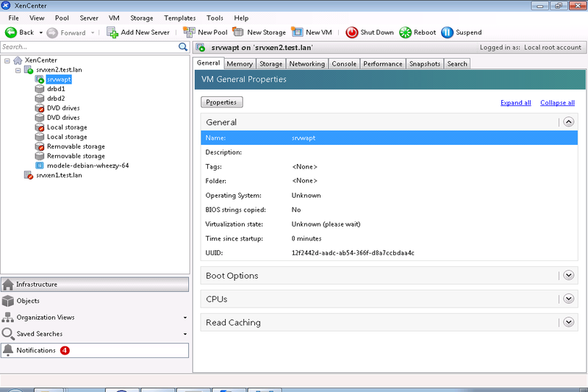Click the red notifications count badge
Screen dimensions: 588x392
(65, 350)
